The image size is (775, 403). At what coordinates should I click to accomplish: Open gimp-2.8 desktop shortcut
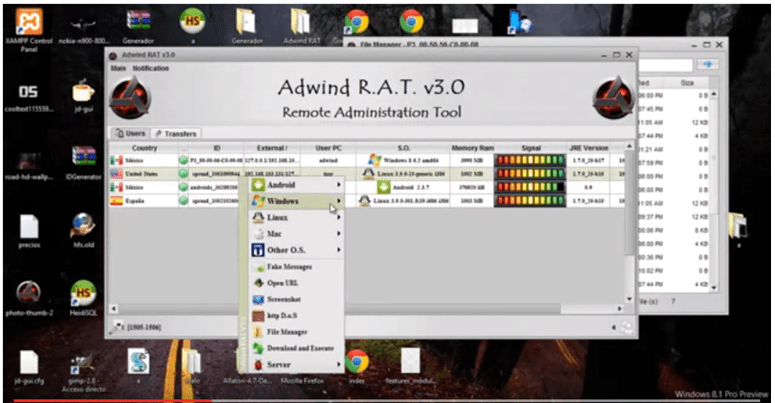point(84,373)
